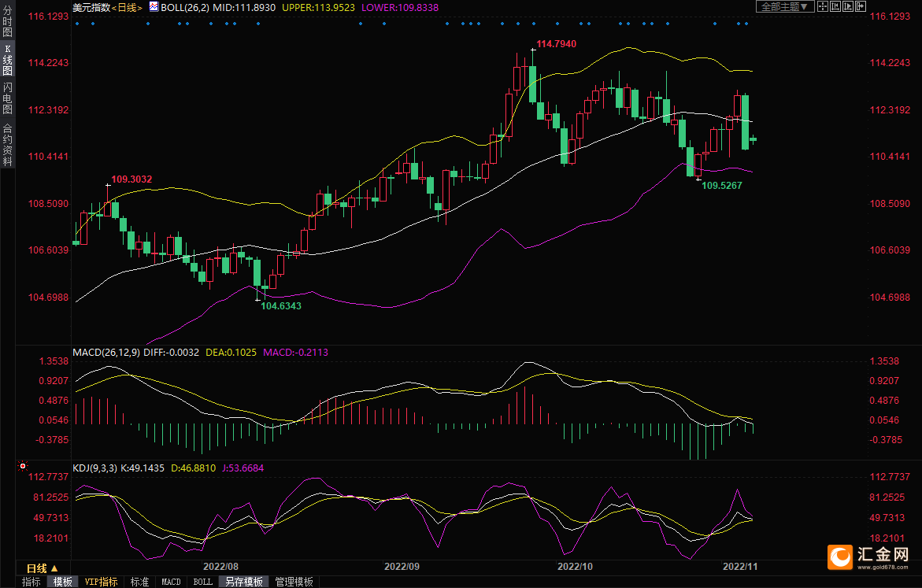Click the play-forward chart icon
This screenshot has height=588, width=922.
click(848, 6)
